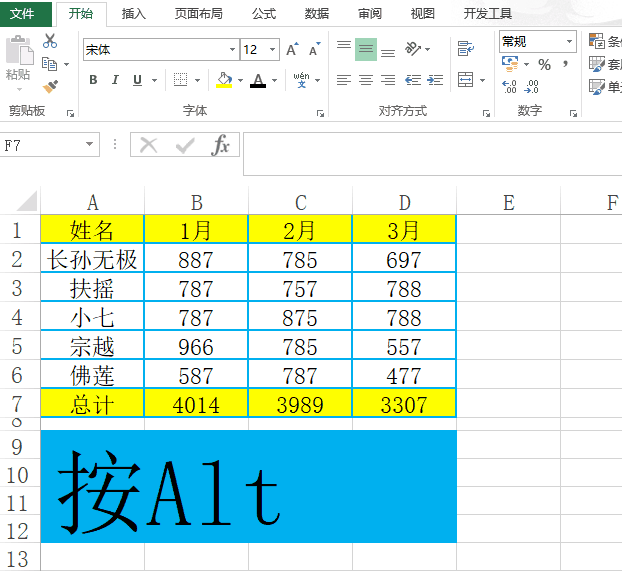Toggle Italic formatting

(115, 80)
